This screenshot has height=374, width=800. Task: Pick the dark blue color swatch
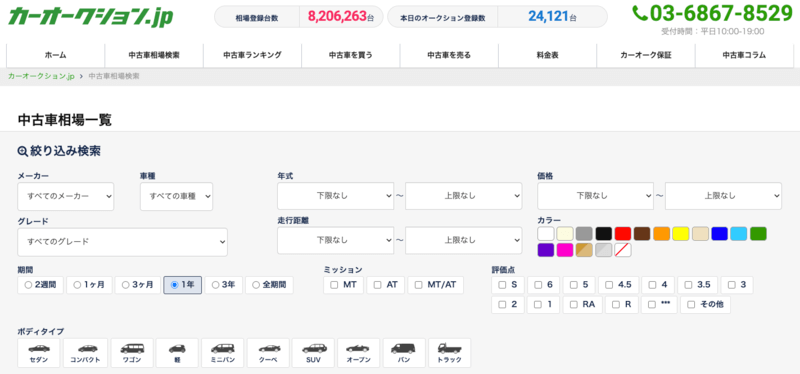[719, 234]
